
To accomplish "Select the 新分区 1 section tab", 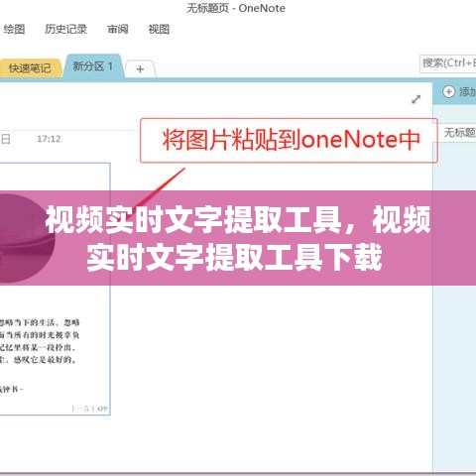I will pos(93,66).
